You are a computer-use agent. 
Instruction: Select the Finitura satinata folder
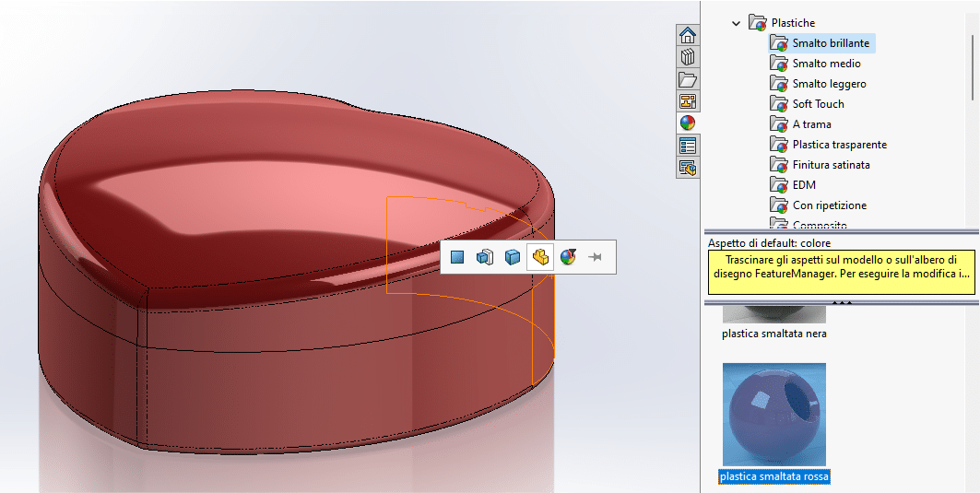pos(831,165)
